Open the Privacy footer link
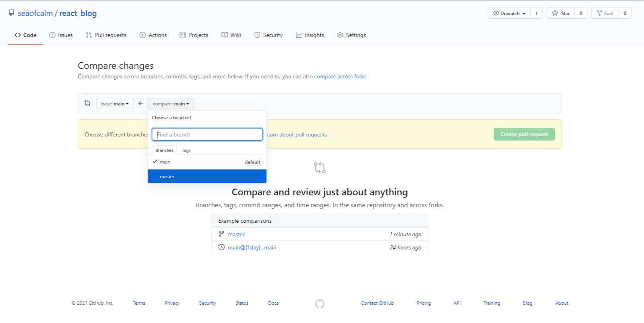Viewport: 644px width, 323px height. click(172, 303)
